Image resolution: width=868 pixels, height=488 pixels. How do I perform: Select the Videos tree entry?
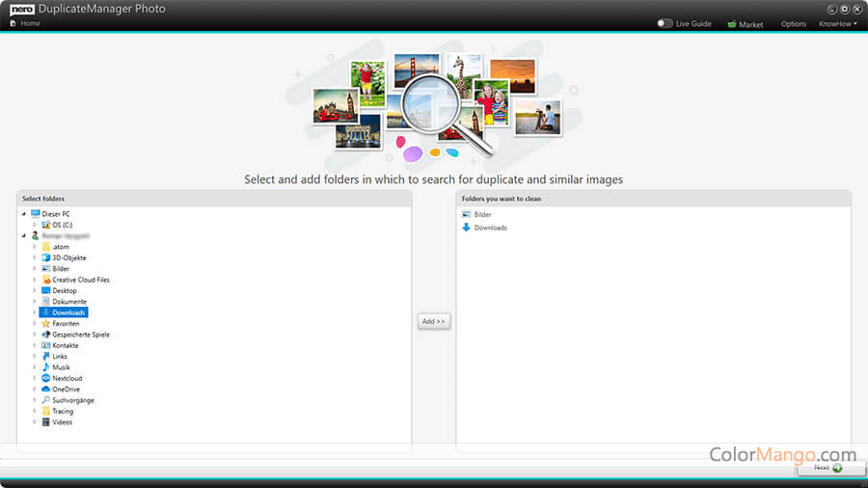click(x=62, y=422)
